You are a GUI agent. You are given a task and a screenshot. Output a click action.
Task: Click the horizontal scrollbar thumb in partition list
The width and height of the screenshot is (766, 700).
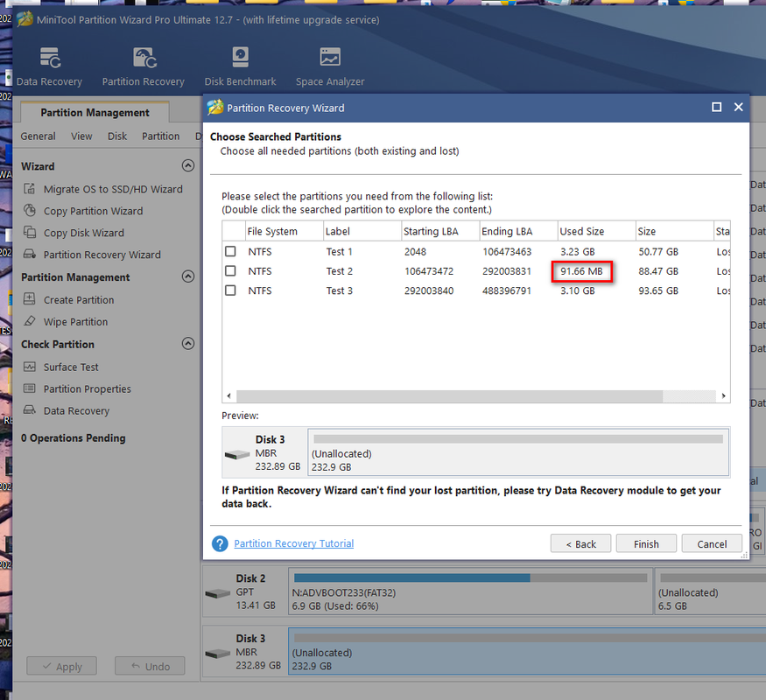pyautogui.click(x=449, y=395)
